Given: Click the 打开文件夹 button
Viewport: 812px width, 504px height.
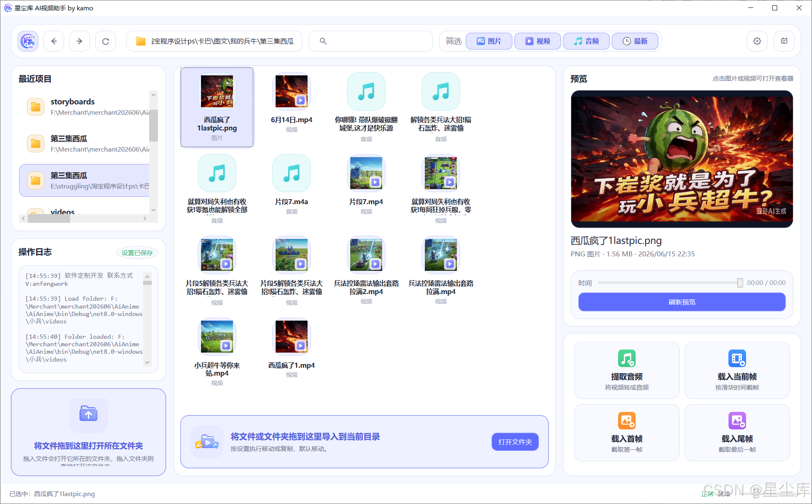Looking at the screenshot, I should tap(515, 442).
